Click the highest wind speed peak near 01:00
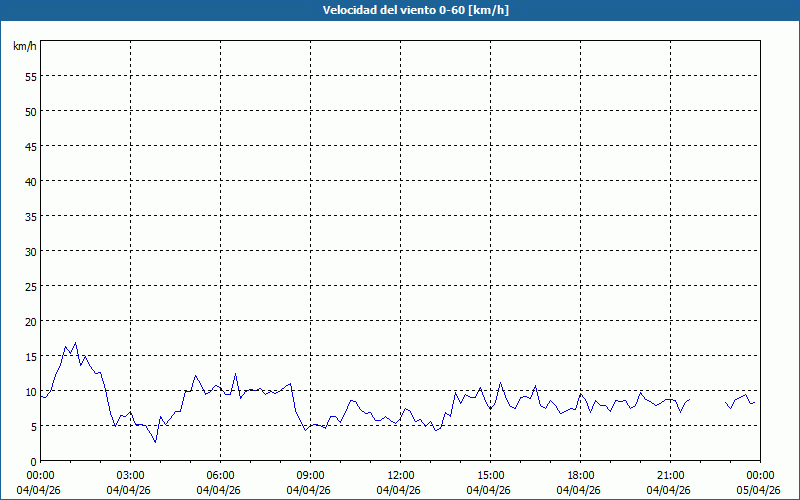The image size is (800, 500). (75, 343)
